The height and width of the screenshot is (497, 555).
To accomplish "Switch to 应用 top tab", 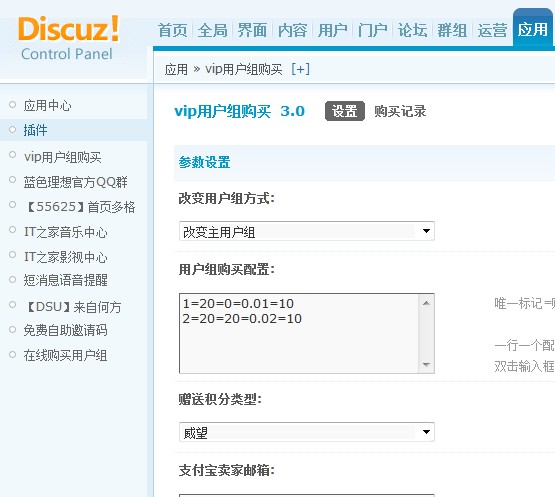I will (532, 30).
